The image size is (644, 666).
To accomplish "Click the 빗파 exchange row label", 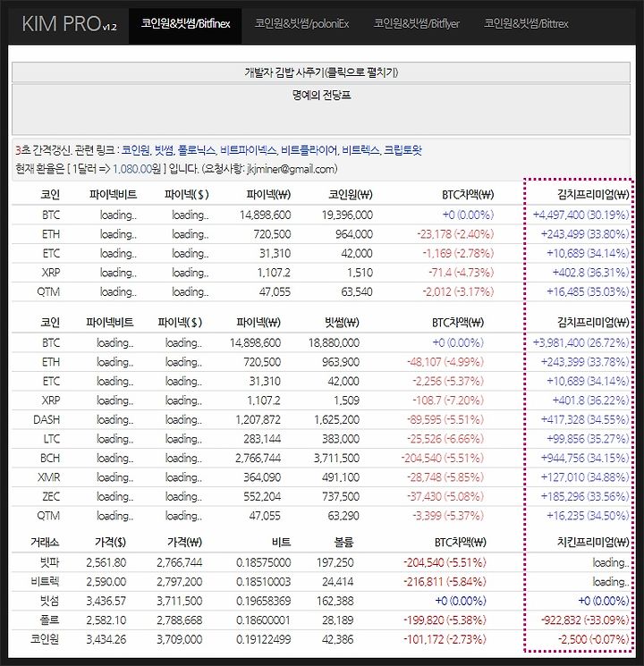I will (x=49, y=563).
